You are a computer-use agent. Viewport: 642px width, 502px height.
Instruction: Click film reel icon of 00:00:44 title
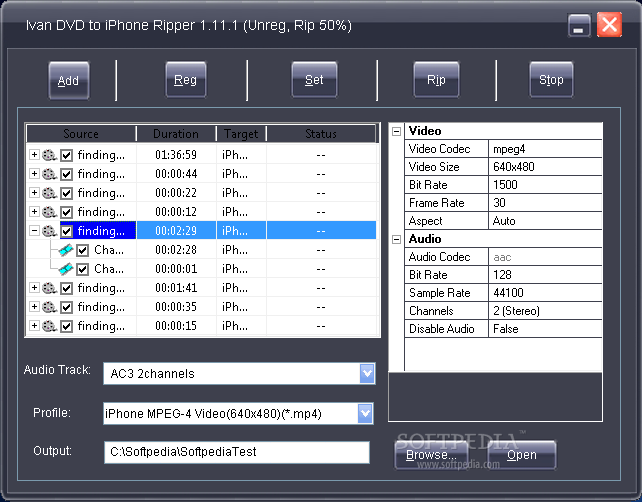tap(49, 174)
